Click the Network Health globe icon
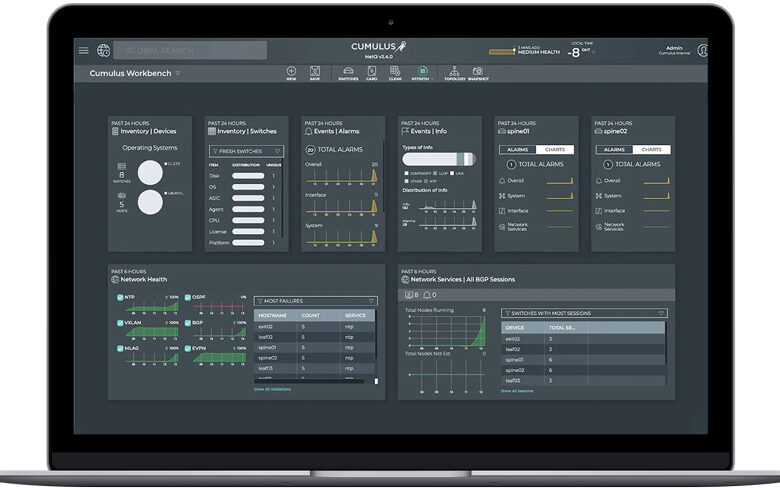 (x=115, y=280)
